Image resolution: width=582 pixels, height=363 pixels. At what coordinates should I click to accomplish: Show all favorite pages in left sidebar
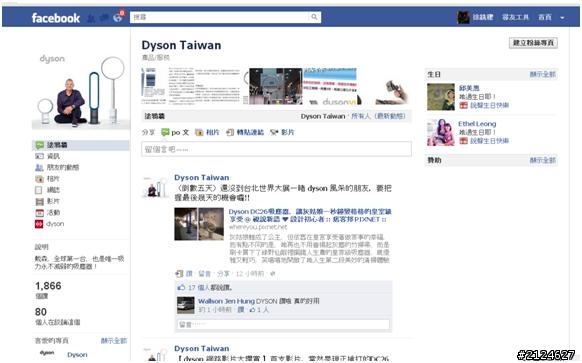[114, 341]
